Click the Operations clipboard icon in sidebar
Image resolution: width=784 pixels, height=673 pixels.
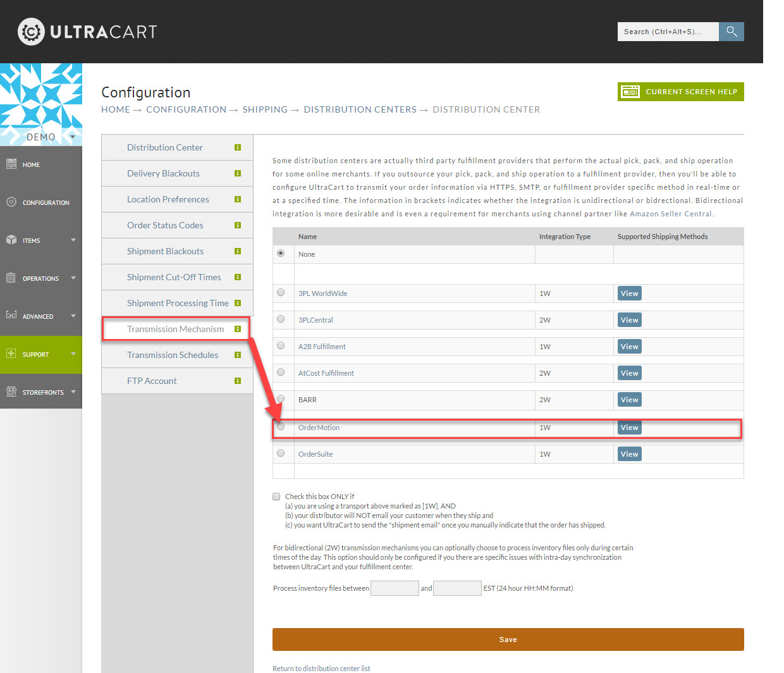[x=11, y=278]
